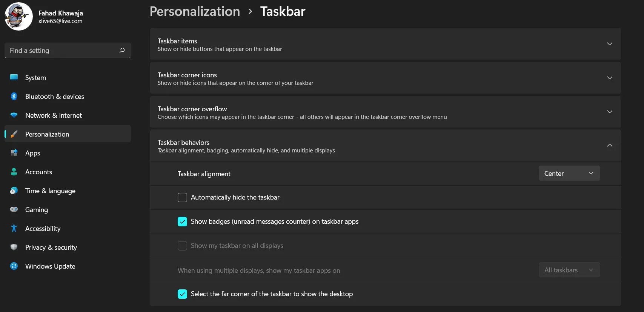The width and height of the screenshot is (644, 312).
Task: Enable Automatically hide the taskbar
Action: point(182,197)
